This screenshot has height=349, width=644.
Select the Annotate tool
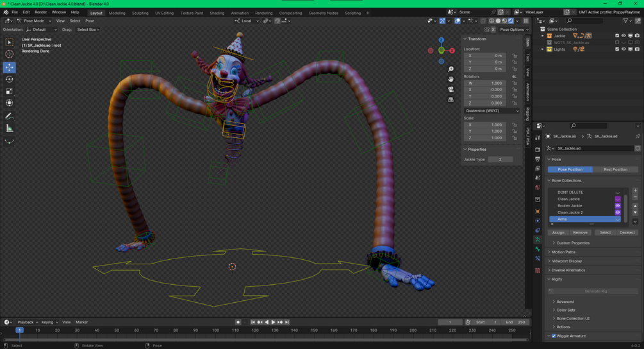(9, 116)
